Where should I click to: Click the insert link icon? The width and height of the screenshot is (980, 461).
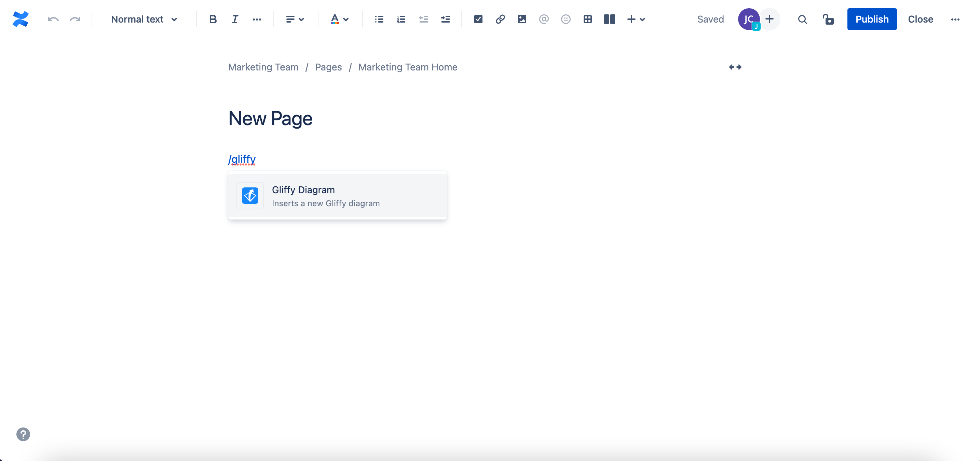pos(499,19)
